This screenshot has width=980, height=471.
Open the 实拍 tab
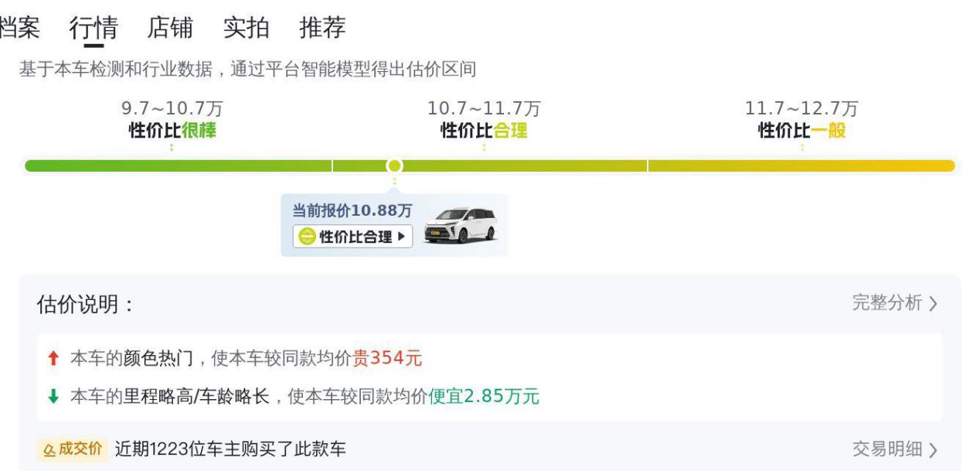point(246,28)
